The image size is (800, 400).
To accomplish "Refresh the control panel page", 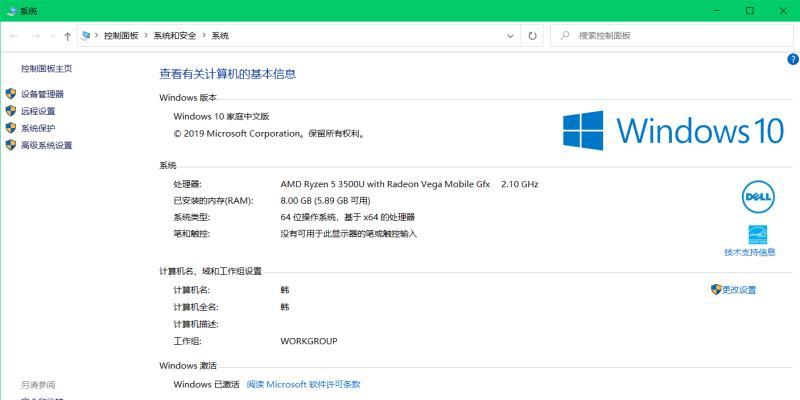I will tap(532, 36).
